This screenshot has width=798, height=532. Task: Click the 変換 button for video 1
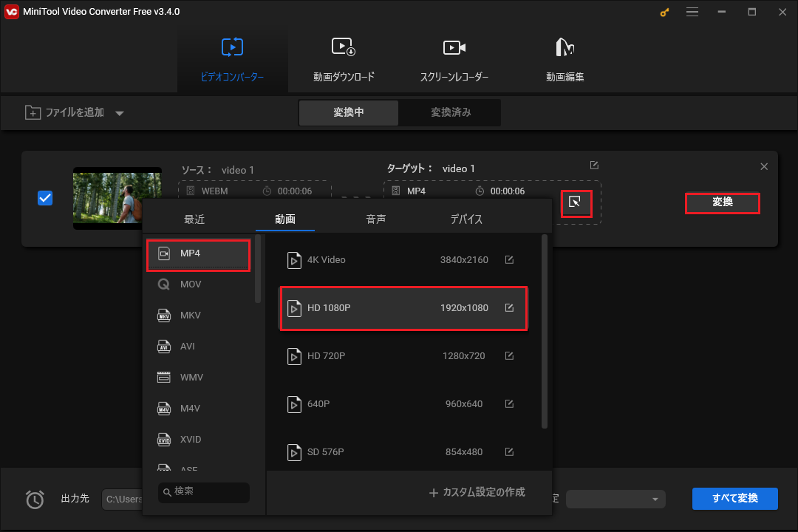click(722, 202)
